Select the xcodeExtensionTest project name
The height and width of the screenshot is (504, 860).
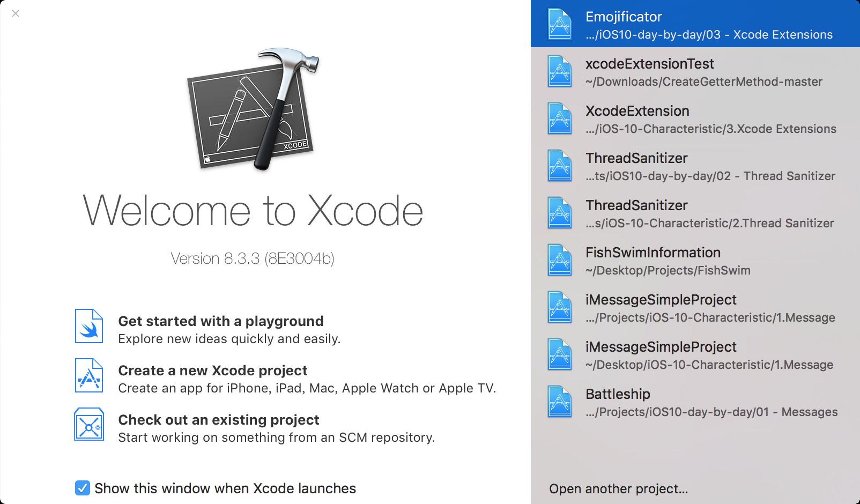[650, 64]
